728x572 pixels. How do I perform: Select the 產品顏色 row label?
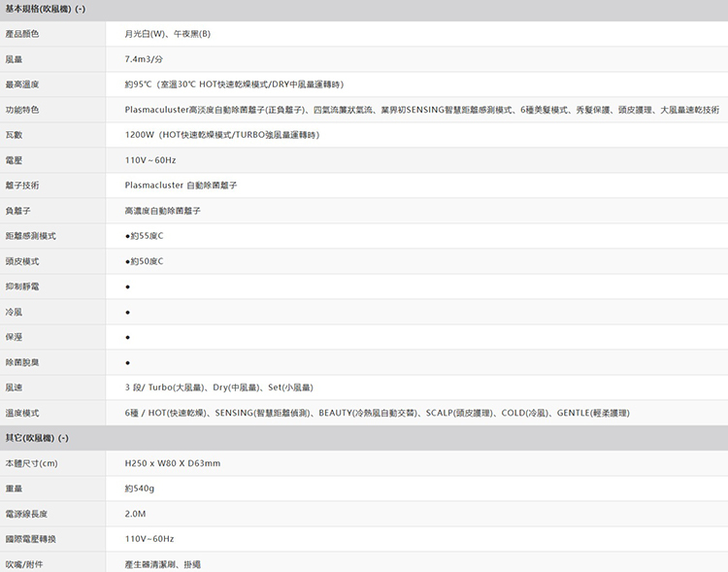[x=21, y=34]
